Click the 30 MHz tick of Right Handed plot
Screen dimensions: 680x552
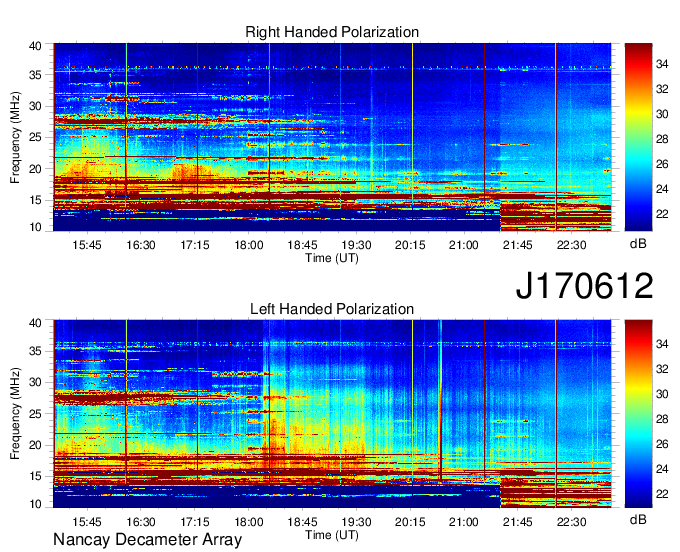(x=35, y=106)
